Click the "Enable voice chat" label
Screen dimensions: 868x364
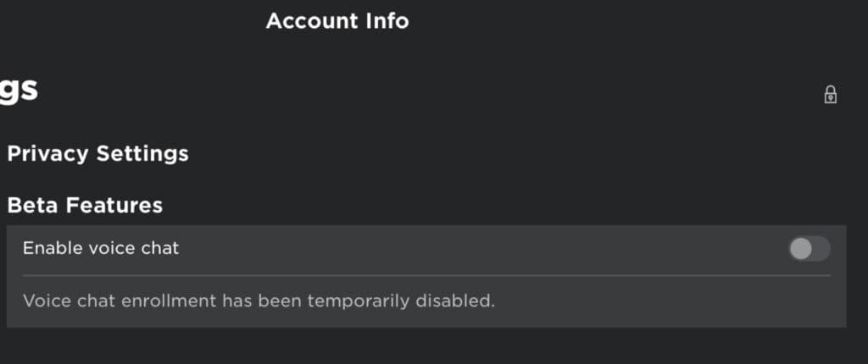(101, 248)
